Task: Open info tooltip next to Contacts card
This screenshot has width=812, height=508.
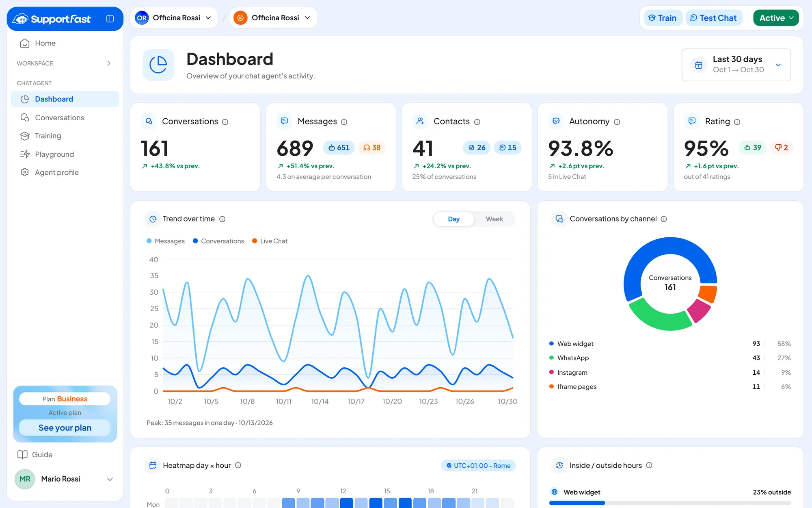Action: click(477, 122)
